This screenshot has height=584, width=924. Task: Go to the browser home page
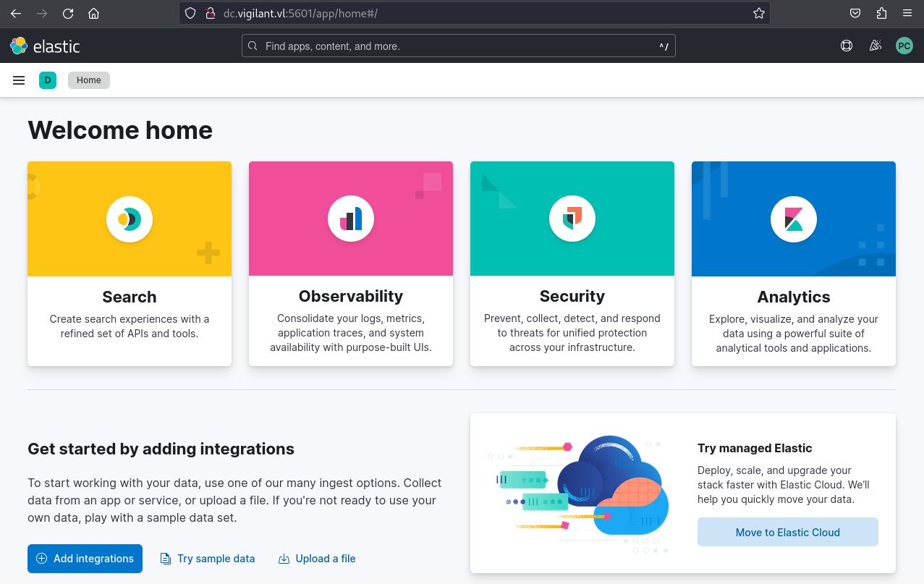pyautogui.click(x=93, y=13)
